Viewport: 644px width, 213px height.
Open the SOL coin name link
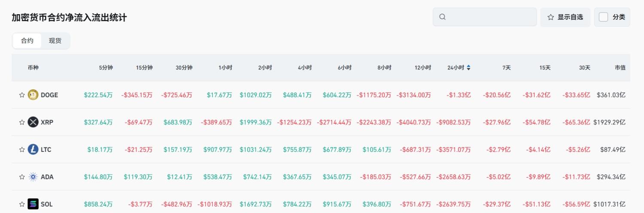coord(47,204)
